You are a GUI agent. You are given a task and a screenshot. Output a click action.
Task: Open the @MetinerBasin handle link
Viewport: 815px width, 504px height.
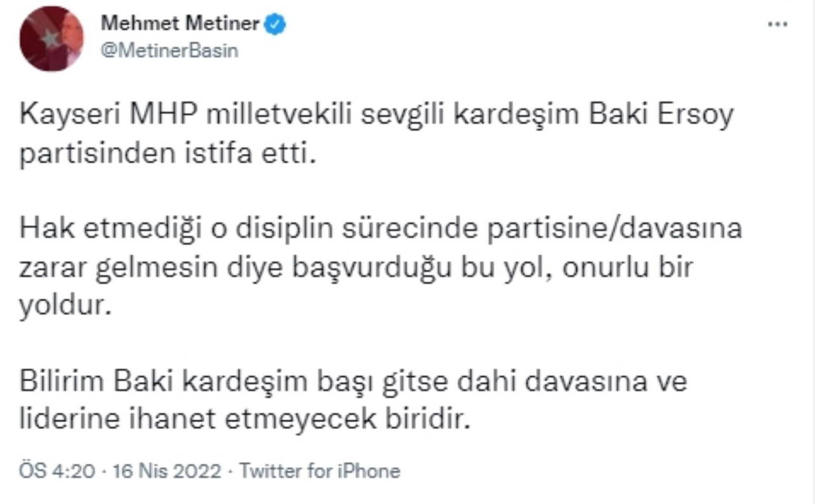click(x=169, y=50)
